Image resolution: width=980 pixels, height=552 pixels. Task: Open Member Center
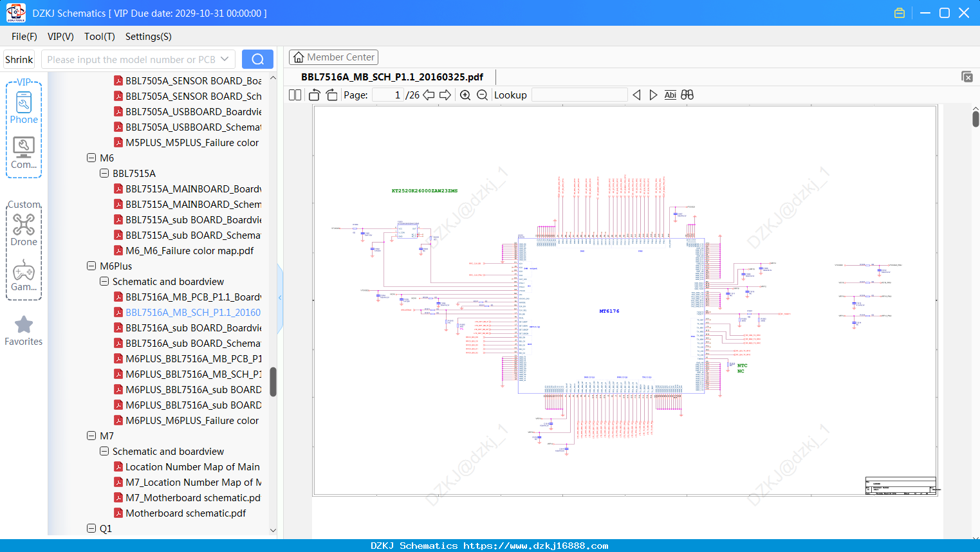click(333, 57)
